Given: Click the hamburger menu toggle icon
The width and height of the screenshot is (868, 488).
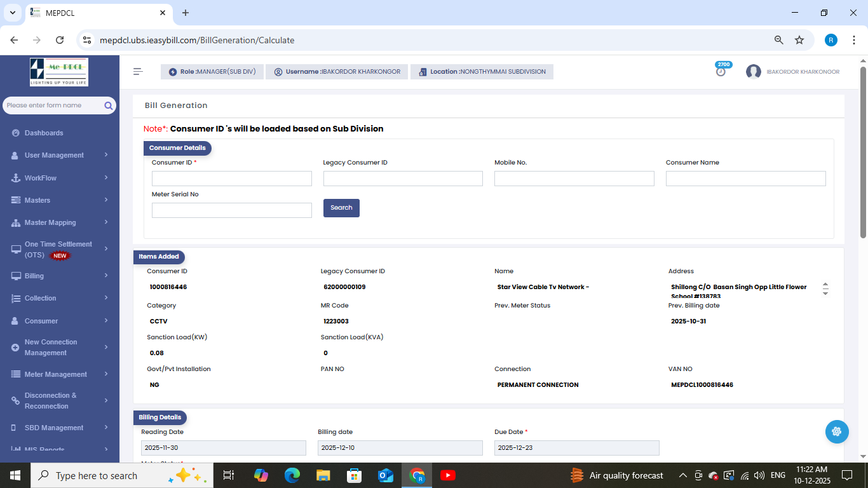Looking at the screenshot, I should click(x=138, y=72).
